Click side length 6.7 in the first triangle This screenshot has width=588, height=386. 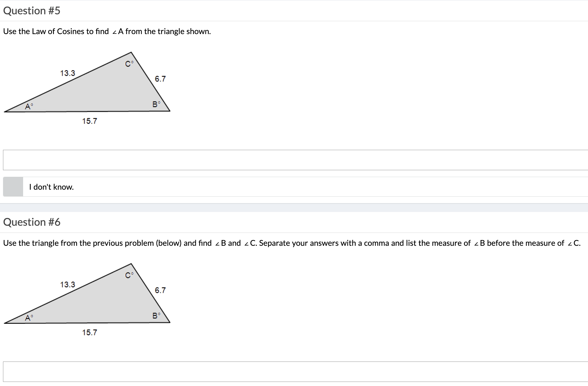pos(160,79)
